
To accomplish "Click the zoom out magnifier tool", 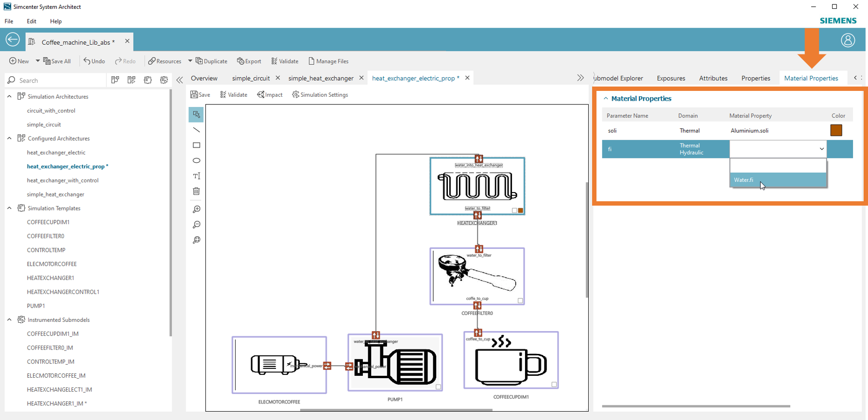I will tap(196, 225).
